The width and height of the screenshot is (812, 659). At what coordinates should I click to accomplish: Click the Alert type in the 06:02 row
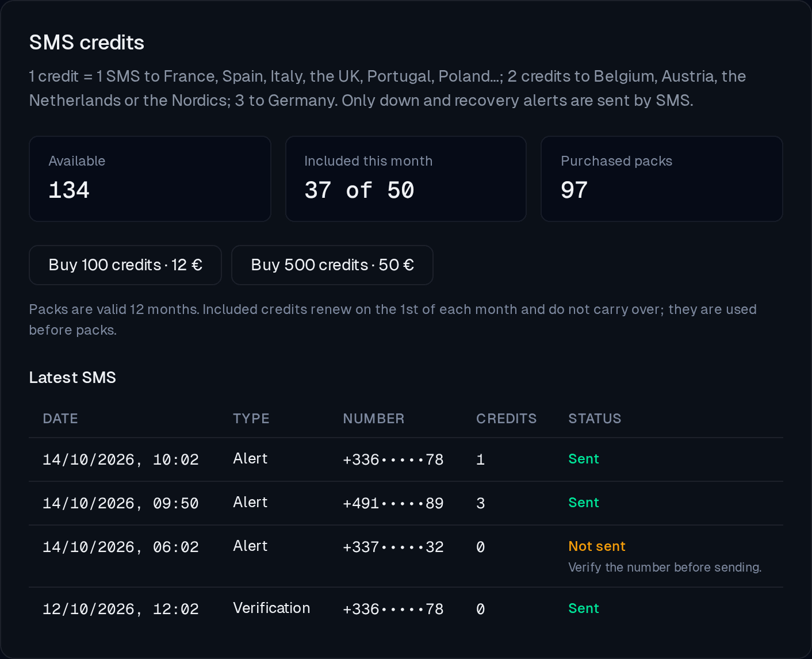point(250,546)
